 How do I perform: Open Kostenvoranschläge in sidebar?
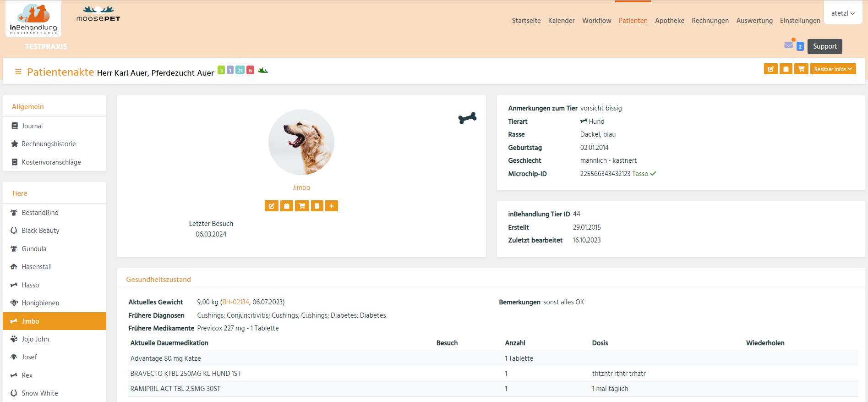click(x=55, y=162)
